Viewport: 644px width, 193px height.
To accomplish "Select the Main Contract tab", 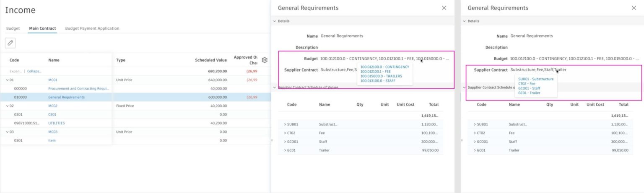I will click(42, 28).
